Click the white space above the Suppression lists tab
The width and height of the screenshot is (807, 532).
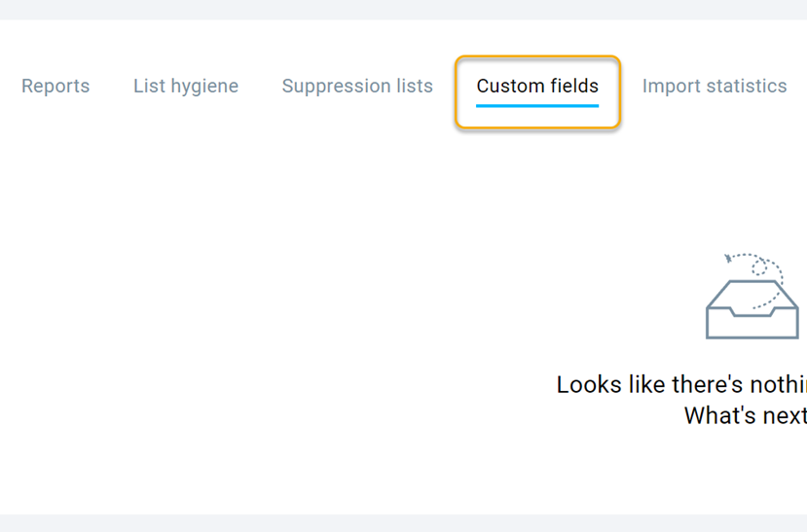pyautogui.click(x=357, y=44)
